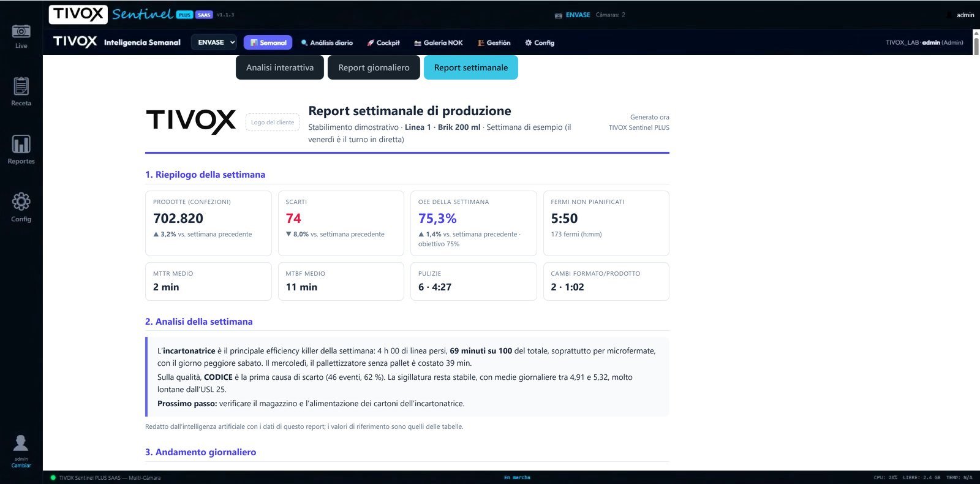Open the Cockpit tab

383,43
